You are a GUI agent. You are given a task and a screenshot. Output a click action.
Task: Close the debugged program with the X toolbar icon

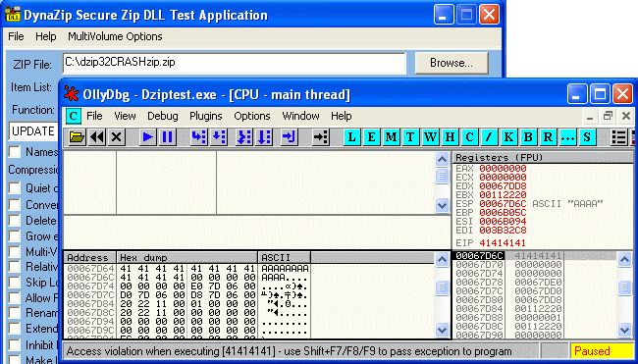point(117,137)
